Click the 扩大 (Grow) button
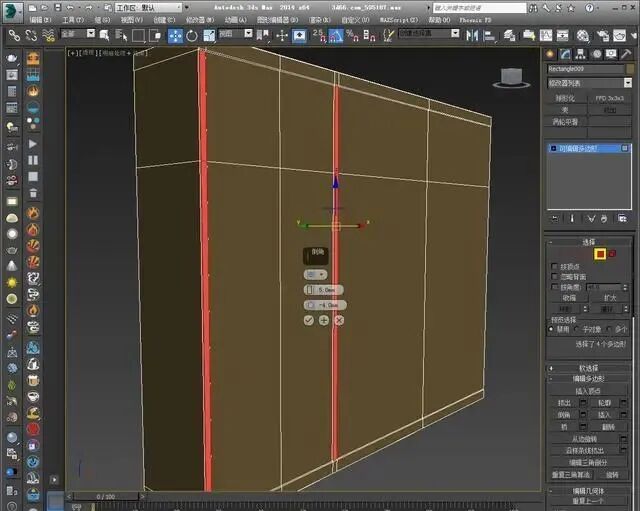 (x=609, y=298)
